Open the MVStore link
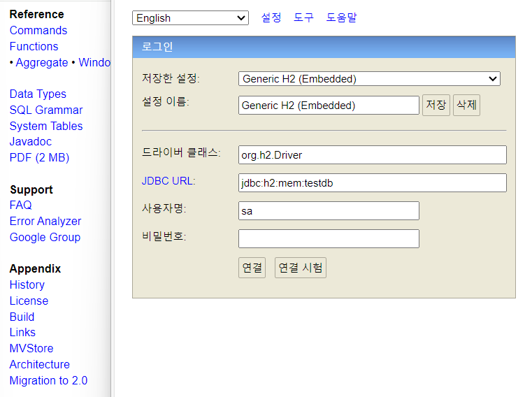 click(x=31, y=349)
